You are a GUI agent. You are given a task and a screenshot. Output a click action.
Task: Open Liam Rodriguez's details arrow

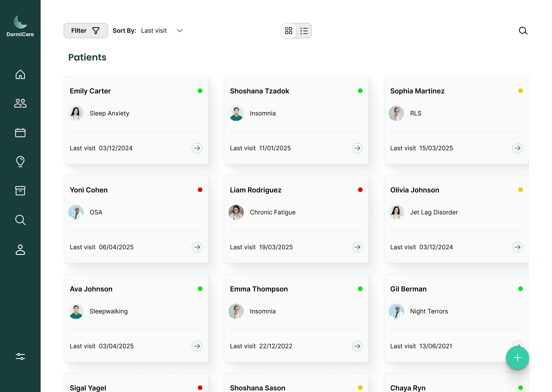tap(357, 247)
